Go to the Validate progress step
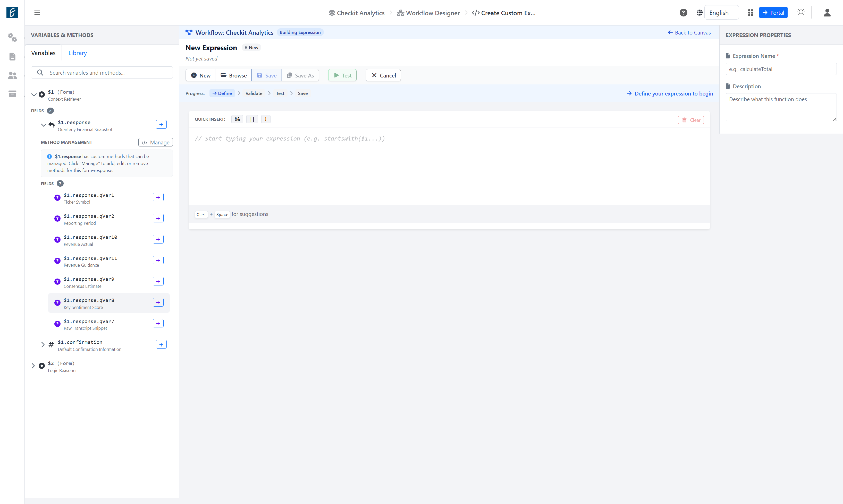The image size is (843, 504). 254,93
